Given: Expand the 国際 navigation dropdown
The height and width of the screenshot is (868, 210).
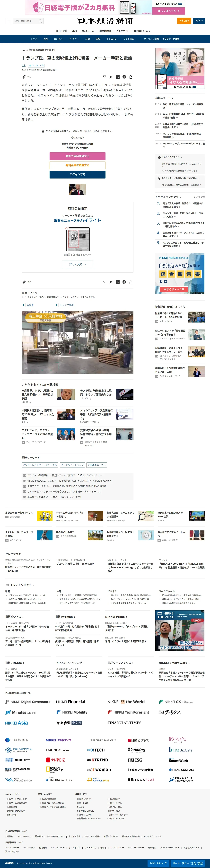Looking at the screenshot, I should (x=99, y=39).
